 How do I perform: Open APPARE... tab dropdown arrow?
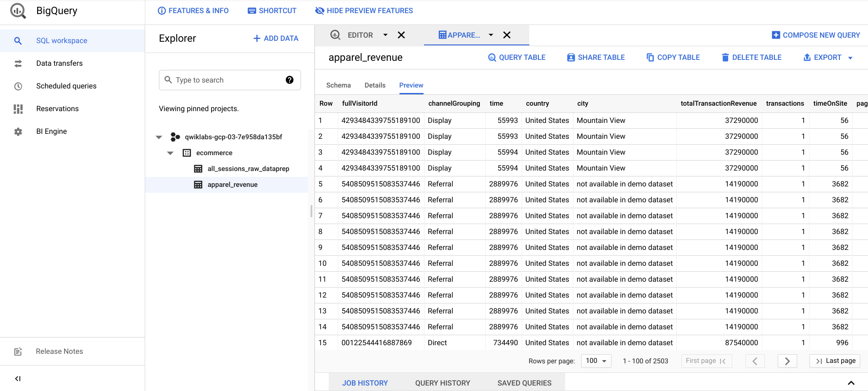coord(491,35)
